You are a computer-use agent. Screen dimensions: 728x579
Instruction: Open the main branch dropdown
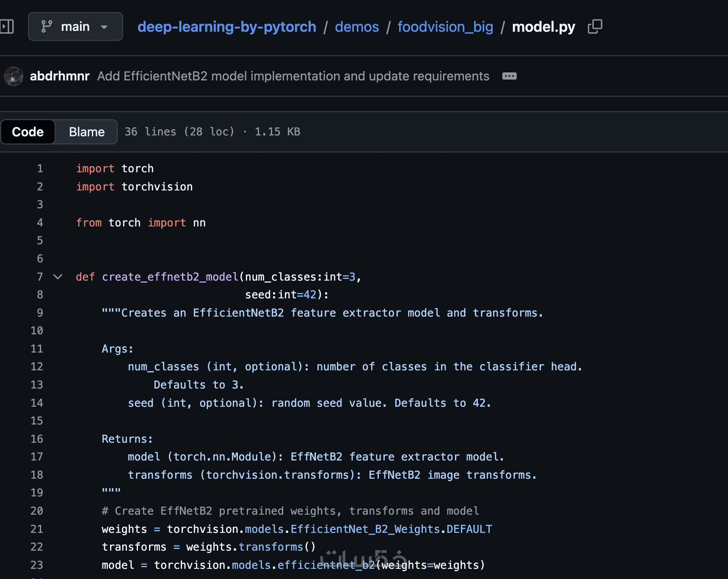coord(75,27)
